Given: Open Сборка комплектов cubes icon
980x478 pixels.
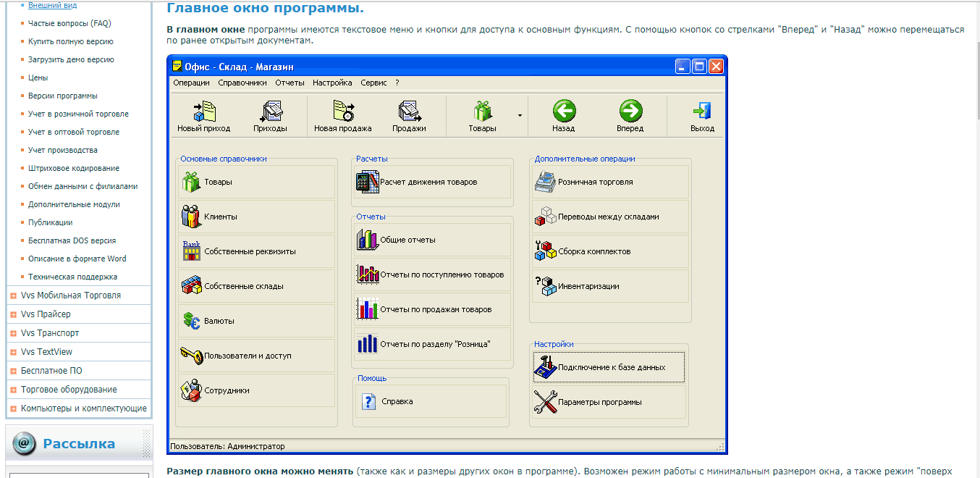Looking at the screenshot, I should point(545,251).
